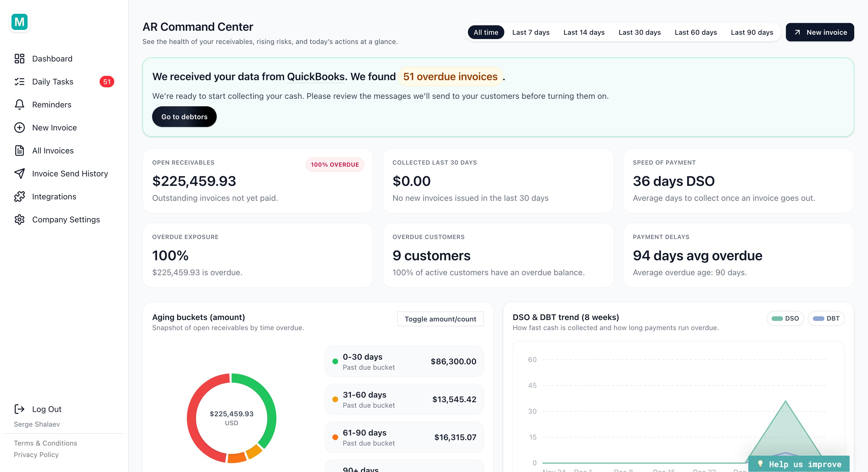
Task: Click the Dashboard grid icon
Action: [20, 59]
